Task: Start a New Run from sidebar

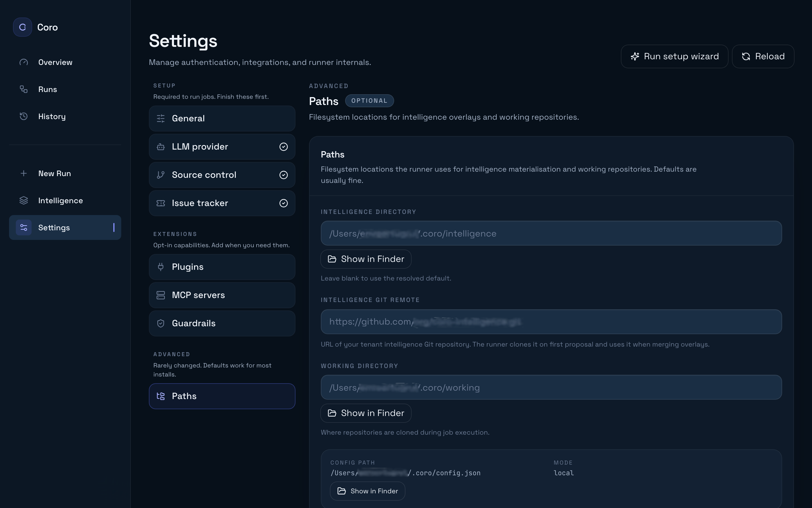Action: pos(65,173)
